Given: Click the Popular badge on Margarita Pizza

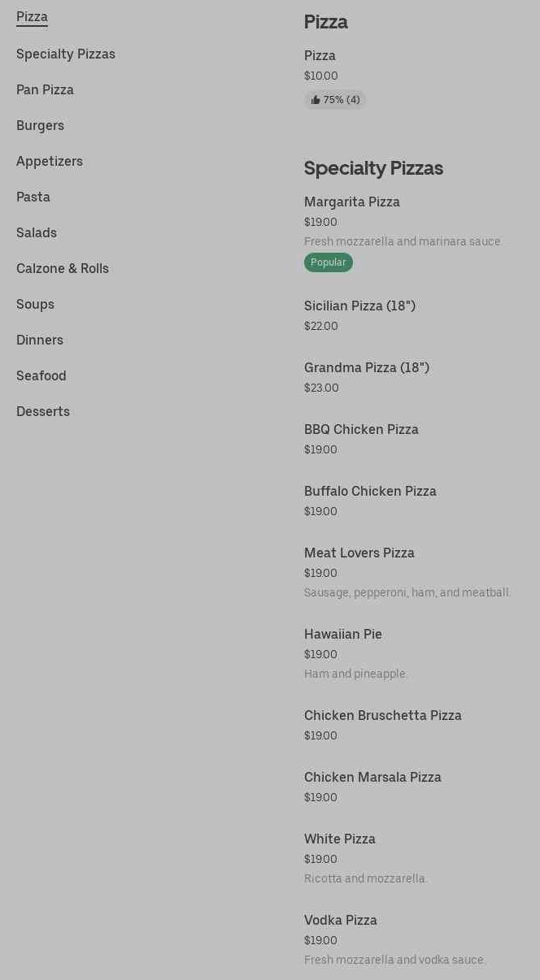Looking at the screenshot, I should [328, 262].
